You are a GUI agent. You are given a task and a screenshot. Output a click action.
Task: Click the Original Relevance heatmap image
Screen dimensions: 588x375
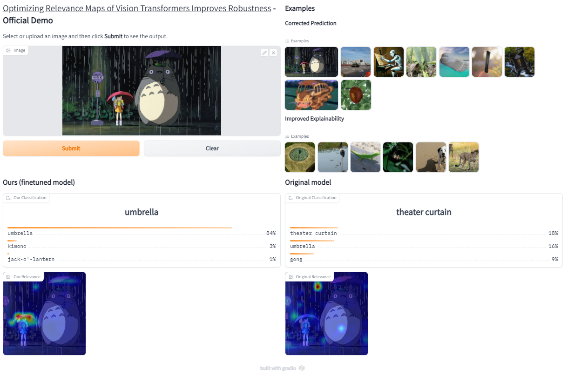click(327, 314)
